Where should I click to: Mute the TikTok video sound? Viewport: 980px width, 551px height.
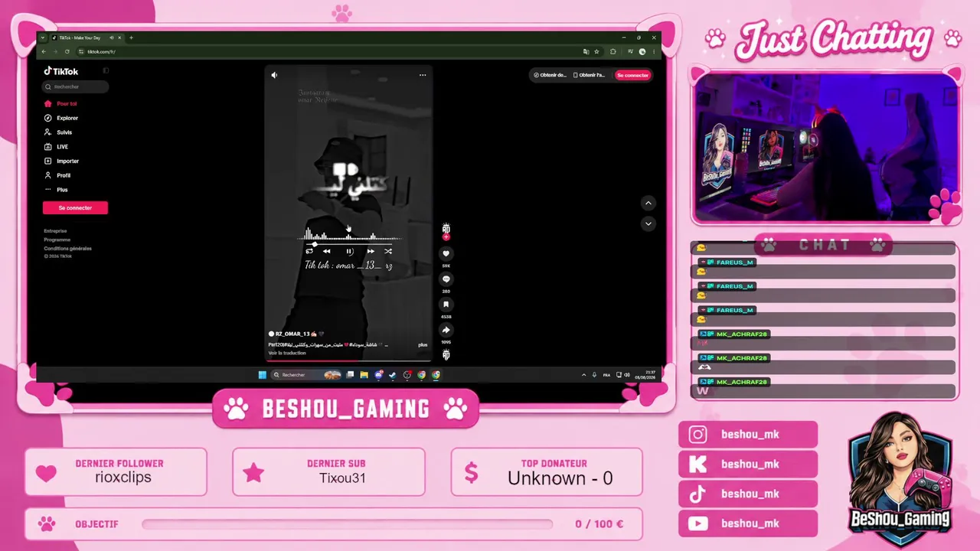[x=274, y=75]
